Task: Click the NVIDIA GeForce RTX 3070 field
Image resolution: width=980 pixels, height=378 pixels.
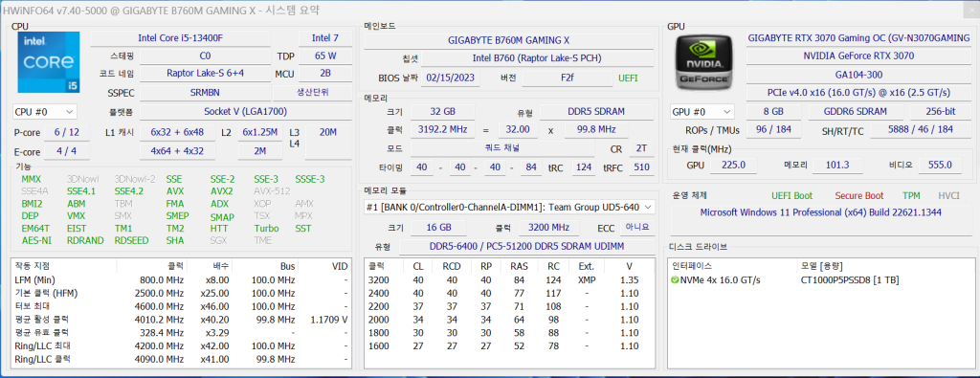Action: (858, 56)
